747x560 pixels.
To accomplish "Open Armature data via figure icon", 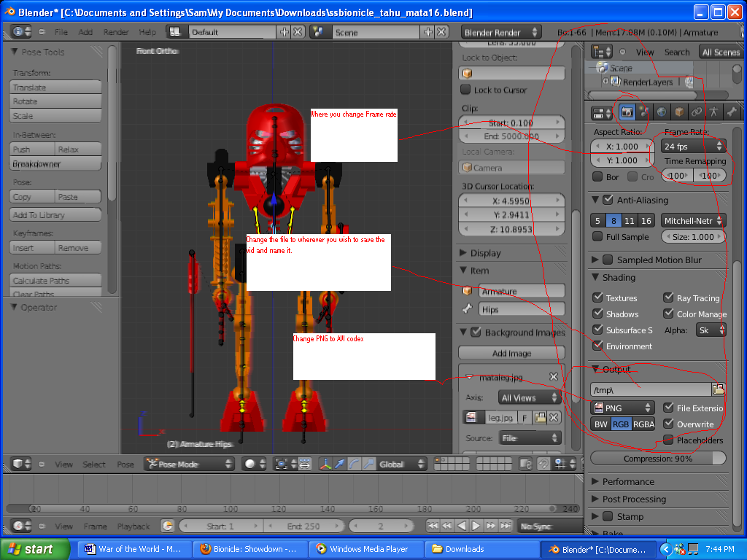I will [x=714, y=112].
